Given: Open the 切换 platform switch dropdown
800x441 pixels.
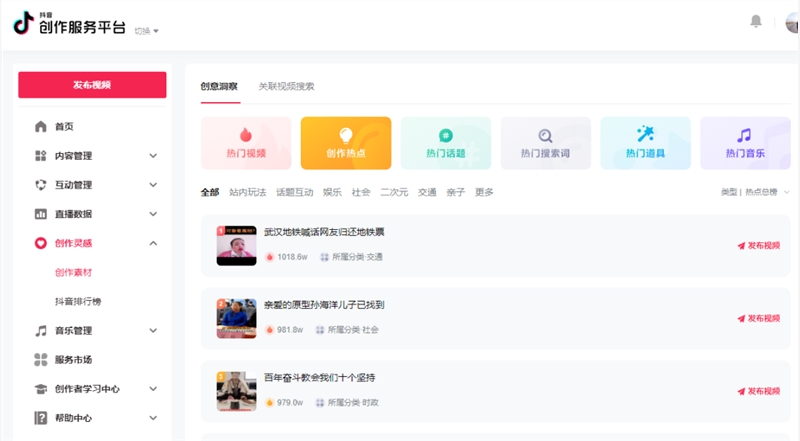Looking at the screenshot, I should [147, 31].
